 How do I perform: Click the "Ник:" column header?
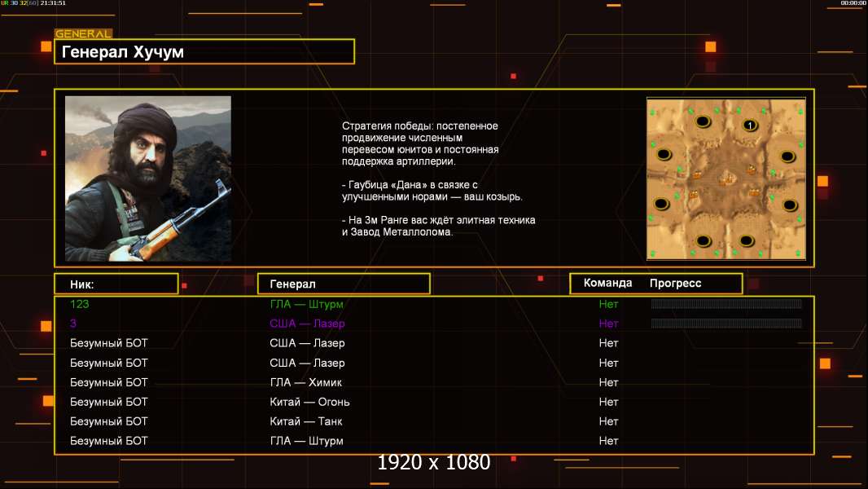pos(82,284)
